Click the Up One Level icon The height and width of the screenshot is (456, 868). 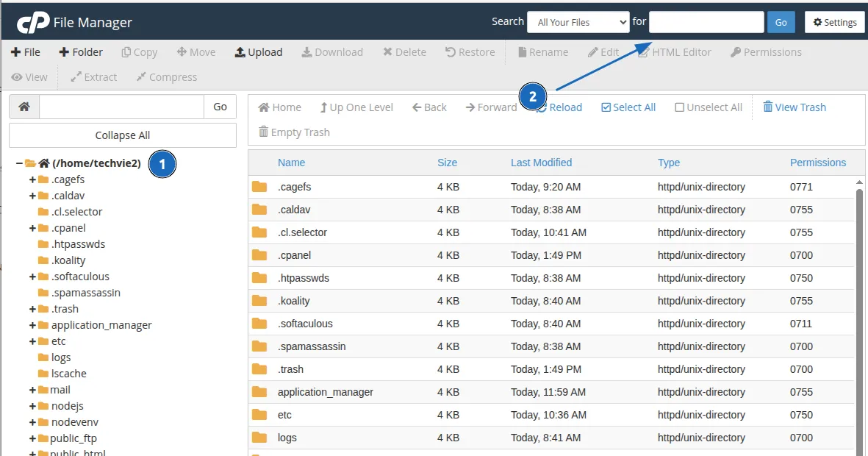point(324,107)
